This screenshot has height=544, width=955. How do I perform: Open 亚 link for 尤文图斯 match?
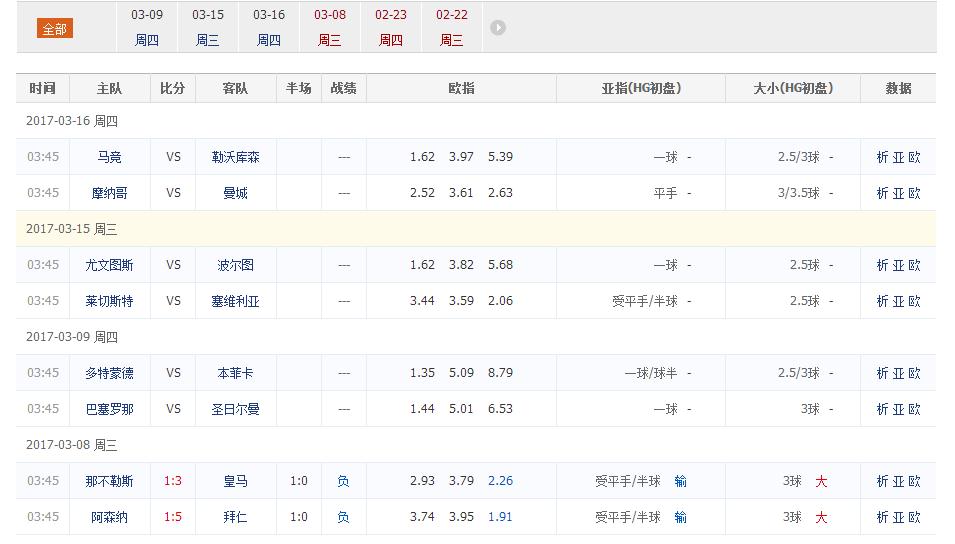tap(898, 265)
